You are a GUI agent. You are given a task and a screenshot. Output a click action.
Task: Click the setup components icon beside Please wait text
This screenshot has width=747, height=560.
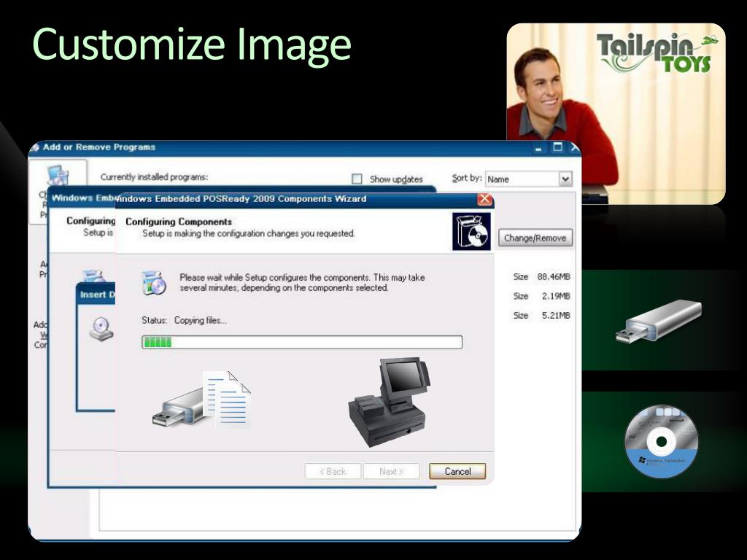pyautogui.click(x=154, y=282)
